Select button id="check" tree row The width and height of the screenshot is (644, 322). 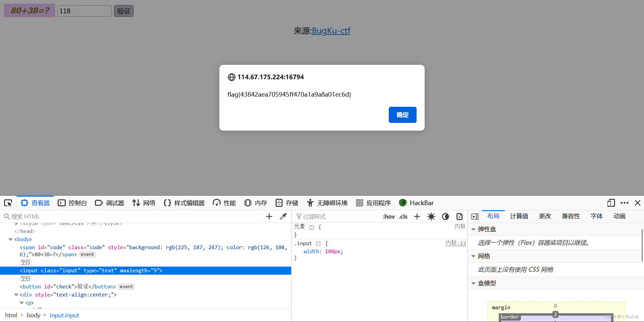pos(146,287)
